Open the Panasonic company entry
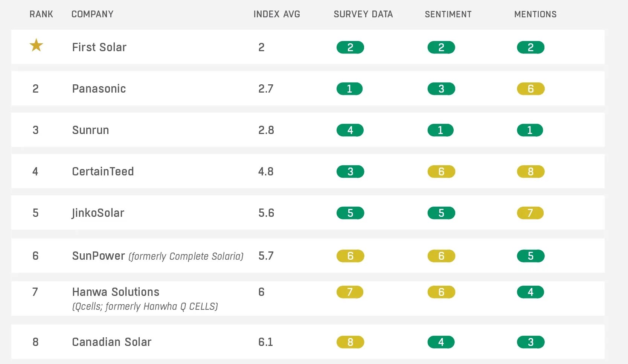628x364 pixels. [99, 89]
